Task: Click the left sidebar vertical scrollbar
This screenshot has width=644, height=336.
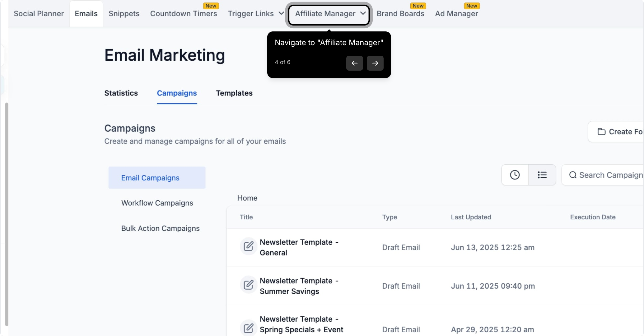Action: pos(7,214)
